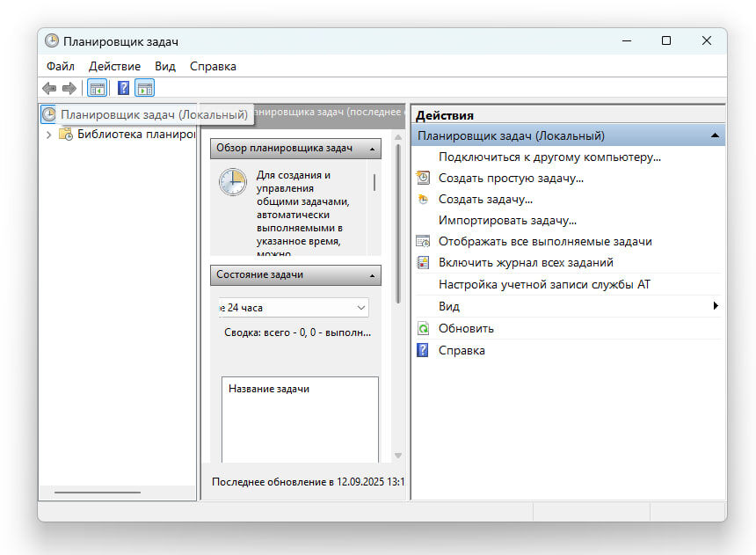Minimize the Планировщик задач window

tap(626, 41)
